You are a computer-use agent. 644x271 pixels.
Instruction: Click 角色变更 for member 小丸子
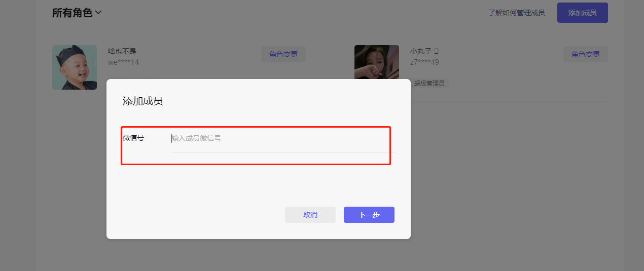tap(585, 54)
